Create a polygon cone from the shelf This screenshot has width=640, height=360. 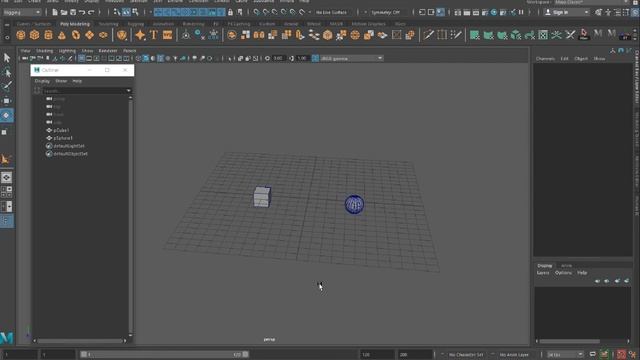[x=62, y=36]
